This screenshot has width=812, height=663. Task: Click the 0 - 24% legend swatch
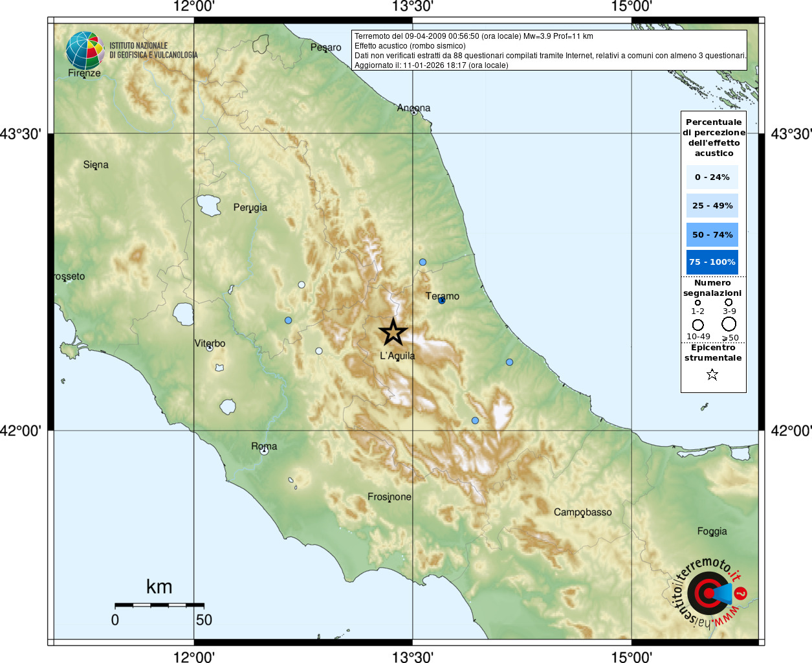click(712, 177)
